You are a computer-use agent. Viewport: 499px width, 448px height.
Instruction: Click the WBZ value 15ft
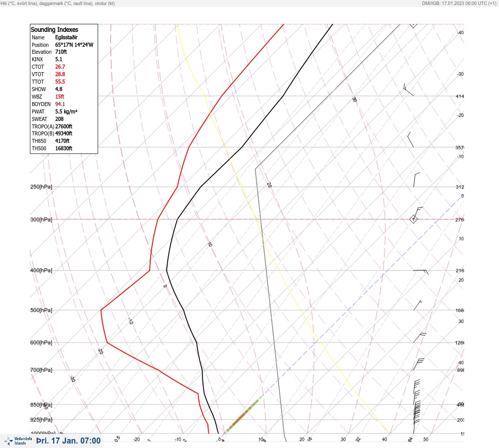coord(60,97)
